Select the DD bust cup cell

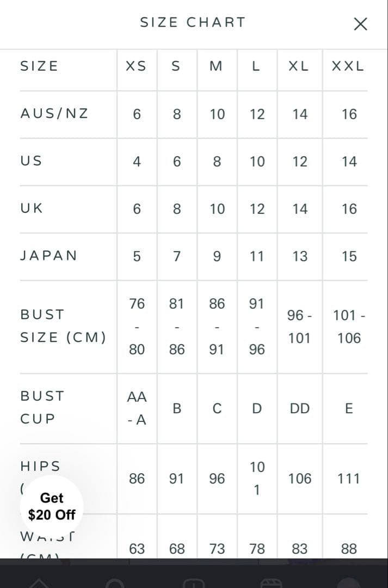(x=299, y=408)
